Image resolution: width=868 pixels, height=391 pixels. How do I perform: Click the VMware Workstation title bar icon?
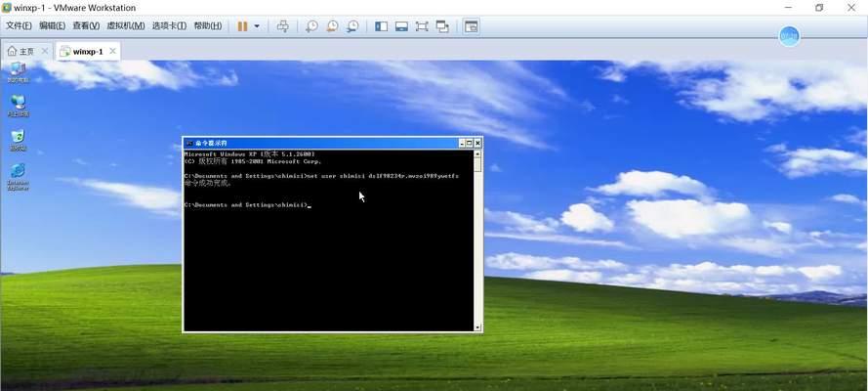[7, 7]
